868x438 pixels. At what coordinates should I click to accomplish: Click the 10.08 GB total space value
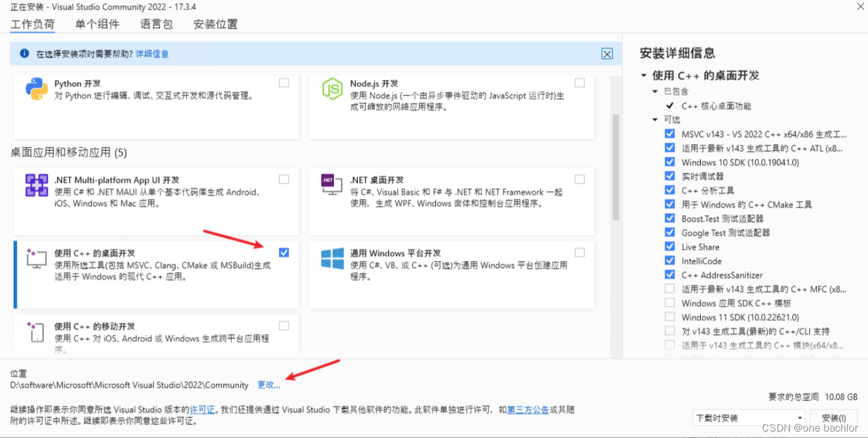point(842,397)
